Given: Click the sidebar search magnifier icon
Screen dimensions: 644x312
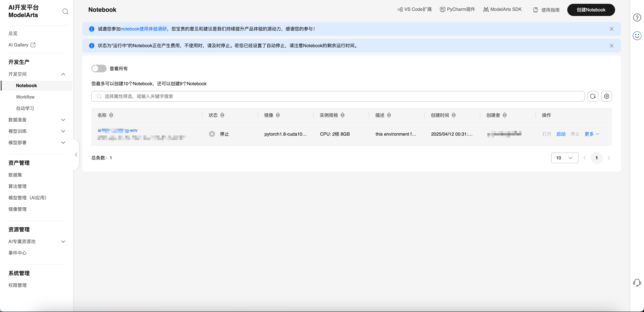Looking at the screenshot, I should pyautogui.click(x=65, y=11).
